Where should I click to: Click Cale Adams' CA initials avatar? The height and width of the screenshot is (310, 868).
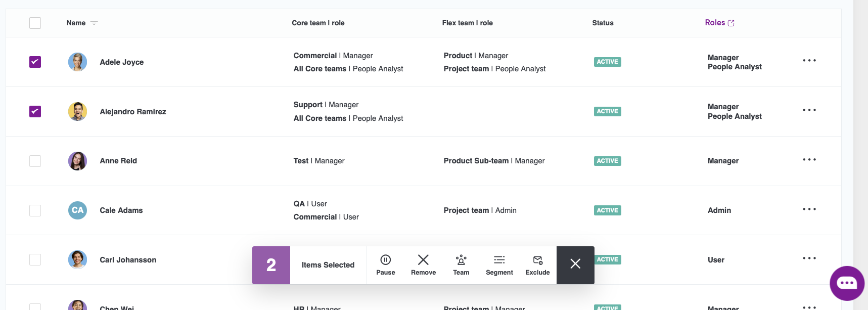(77, 210)
